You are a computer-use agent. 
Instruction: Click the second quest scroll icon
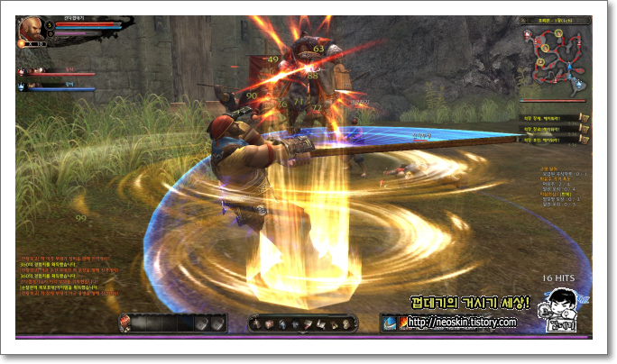(x=585, y=130)
